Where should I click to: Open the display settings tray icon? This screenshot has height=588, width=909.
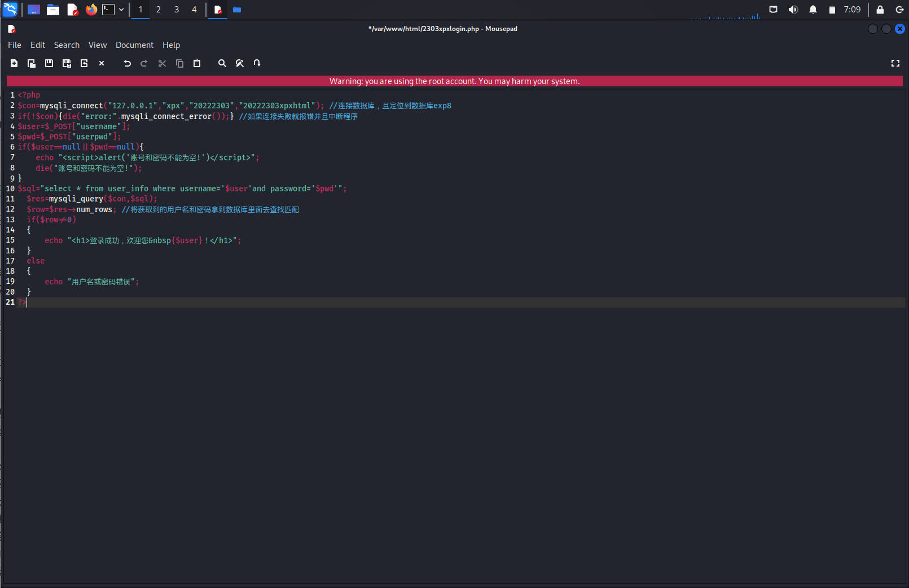(774, 10)
